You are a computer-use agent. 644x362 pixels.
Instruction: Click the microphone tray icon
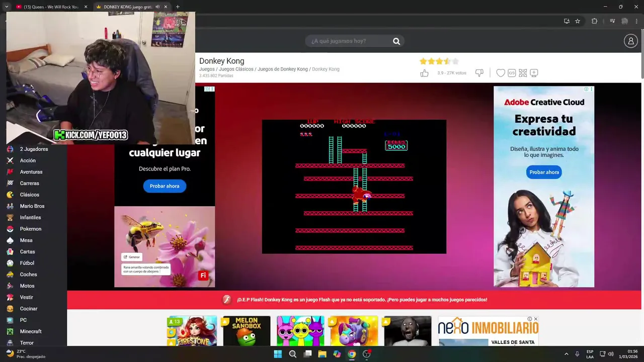pyautogui.click(x=577, y=354)
